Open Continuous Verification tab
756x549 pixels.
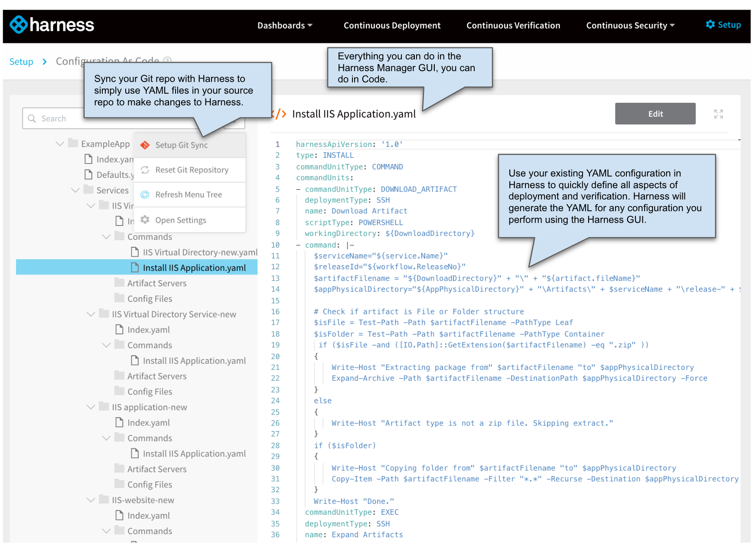(513, 26)
